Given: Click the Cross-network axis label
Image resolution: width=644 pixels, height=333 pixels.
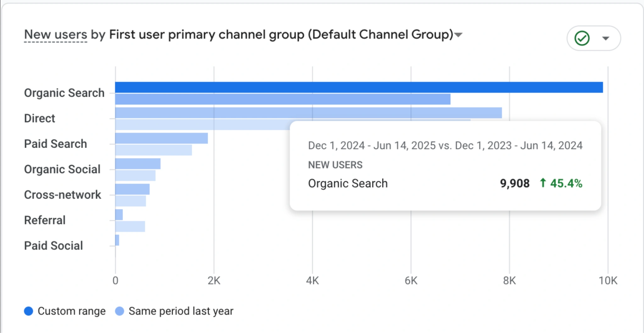Looking at the screenshot, I should (63, 195).
